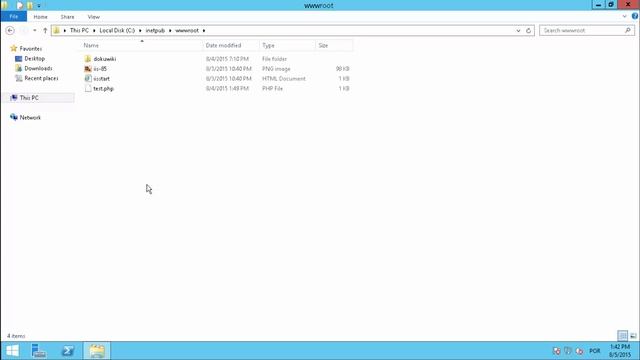Click the HTML Document type cell
640x360 pixels.
coord(284,78)
